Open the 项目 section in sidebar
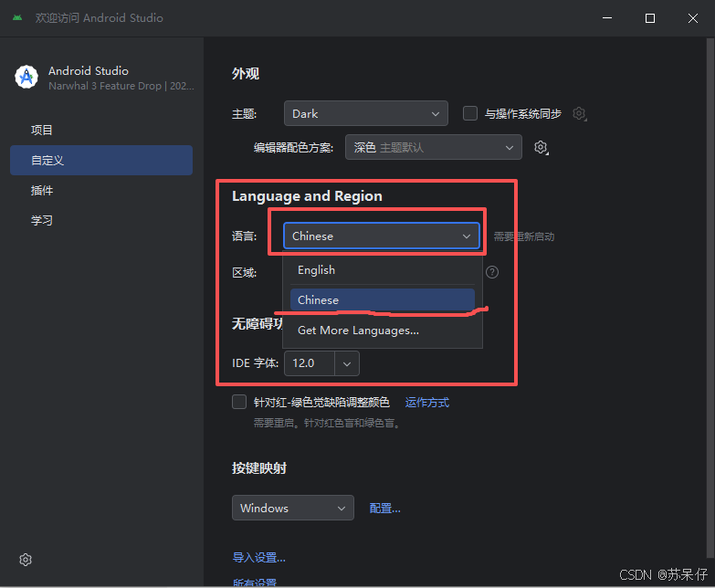 [101, 130]
